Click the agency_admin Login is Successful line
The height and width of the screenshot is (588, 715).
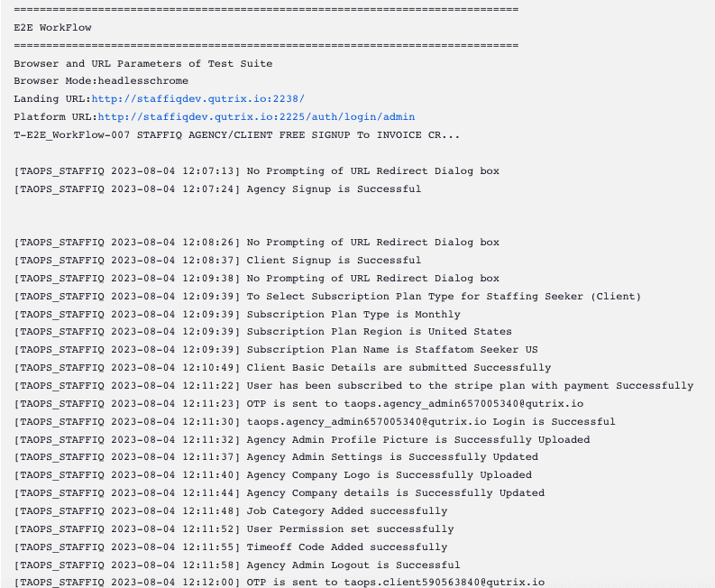[x=314, y=422]
